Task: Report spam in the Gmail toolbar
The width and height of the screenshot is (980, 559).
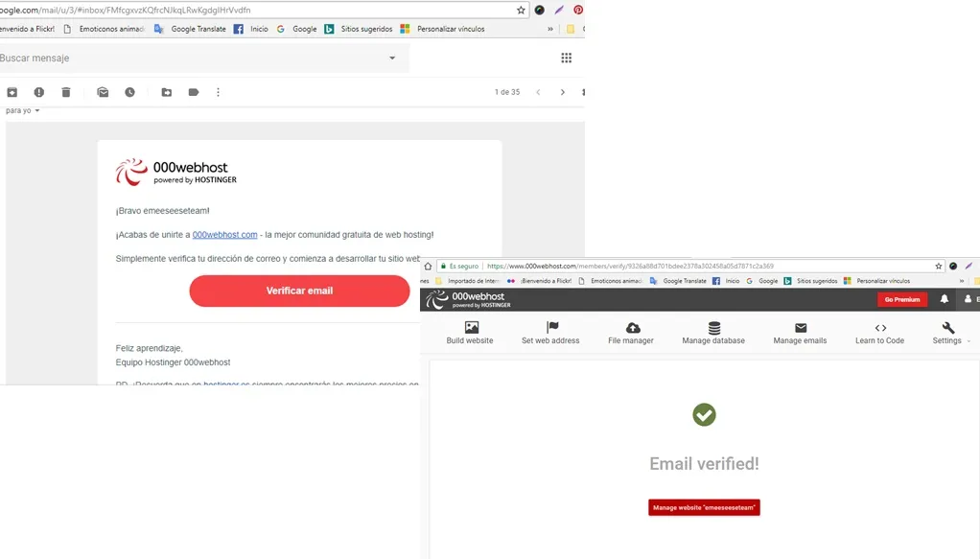Action: coord(38,92)
